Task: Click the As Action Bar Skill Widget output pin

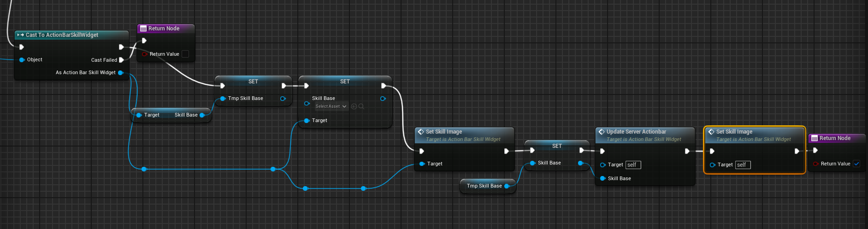Action: (121, 73)
